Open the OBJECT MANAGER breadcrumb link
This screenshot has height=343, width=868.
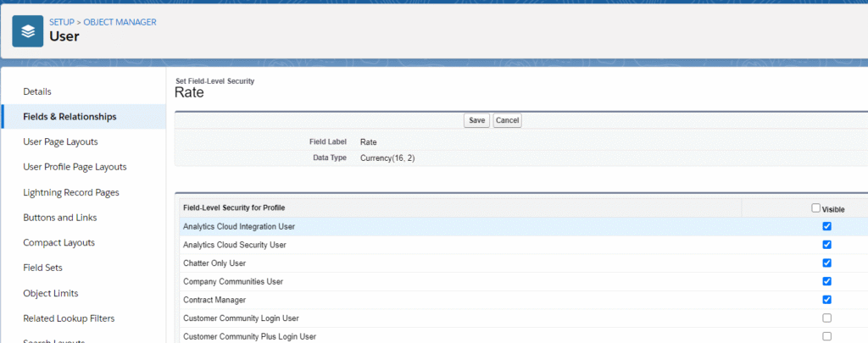pyautogui.click(x=120, y=21)
